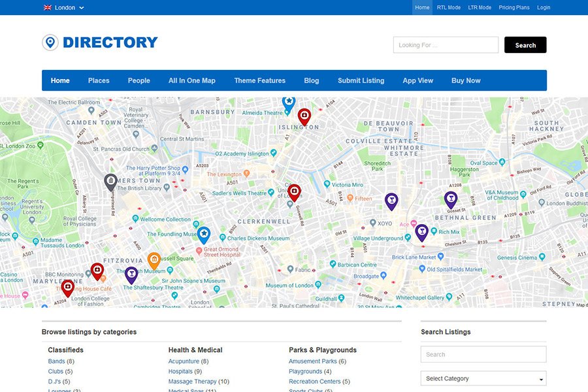Viewport: 588px width, 392px height.
Task: Click the Oval Space map pin
Action: point(502,162)
